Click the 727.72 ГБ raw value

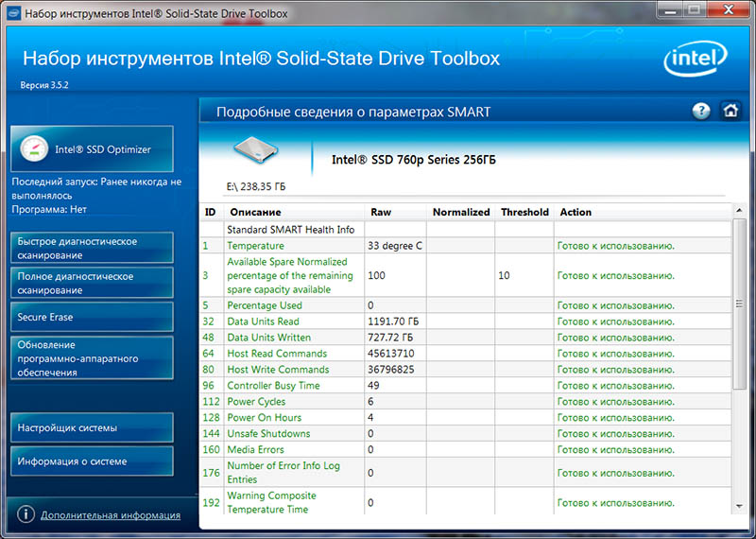click(x=390, y=338)
